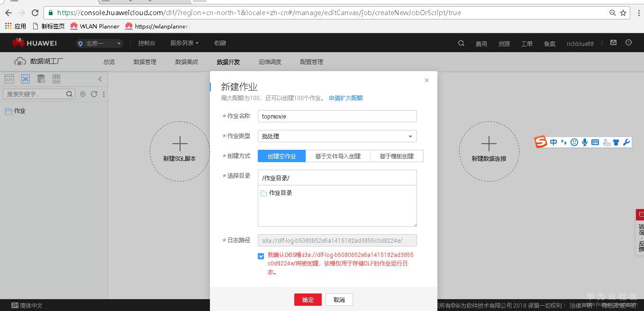644x311 pixels.
Task: Click the 新建SQL脚本 plus circle
Action: (180, 151)
